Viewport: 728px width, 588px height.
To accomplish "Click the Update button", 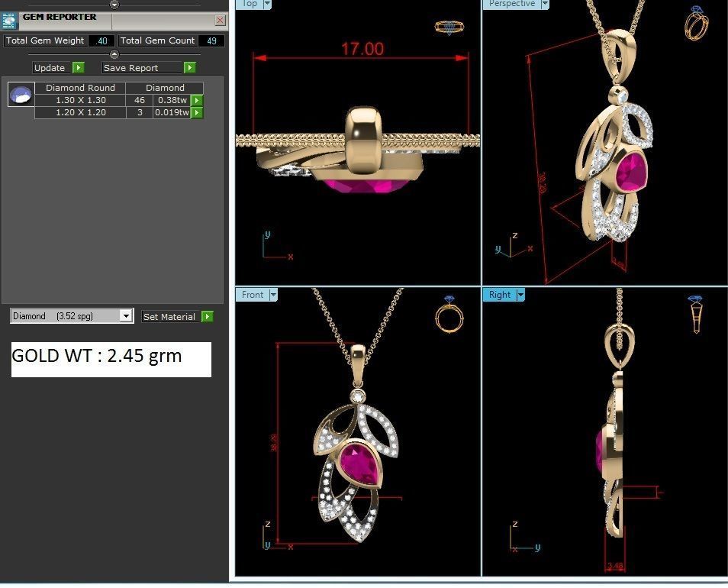I will click(52, 68).
